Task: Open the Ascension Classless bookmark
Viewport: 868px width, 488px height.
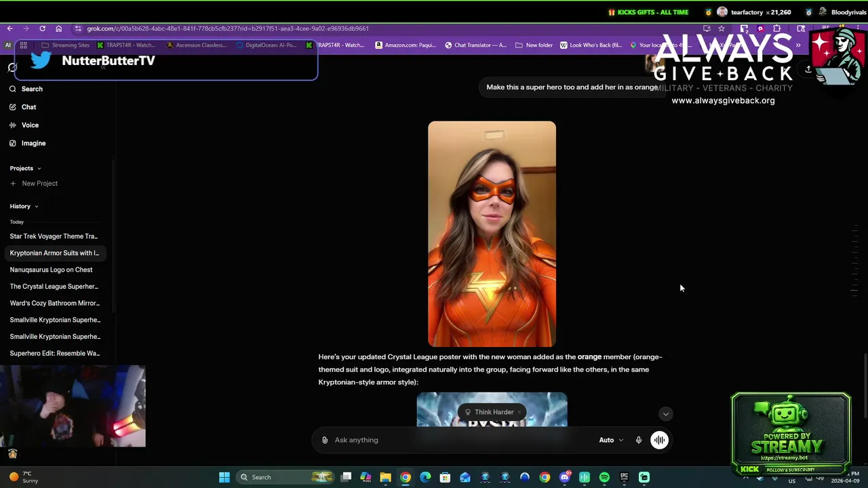Action: (197, 45)
